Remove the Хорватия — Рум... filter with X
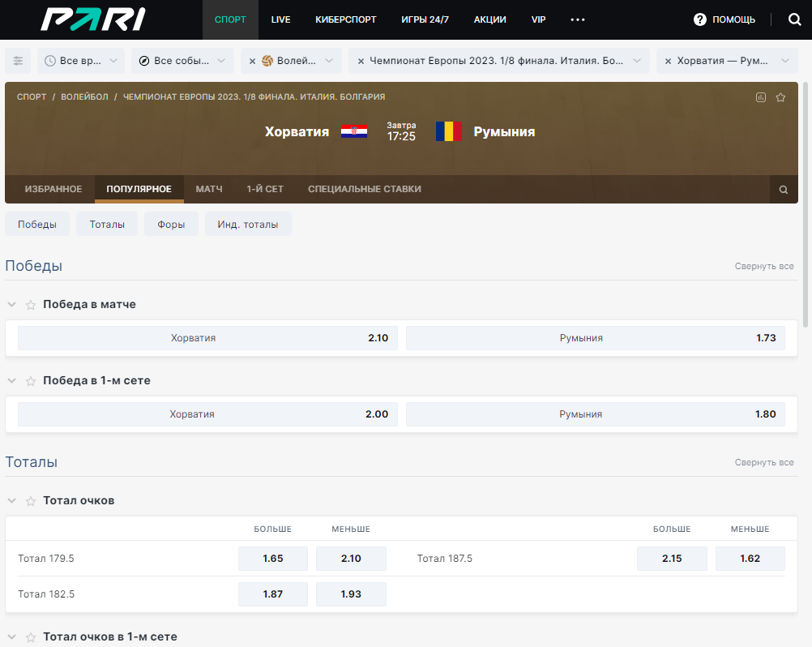The width and height of the screenshot is (812, 647). (x=668, y=61)
